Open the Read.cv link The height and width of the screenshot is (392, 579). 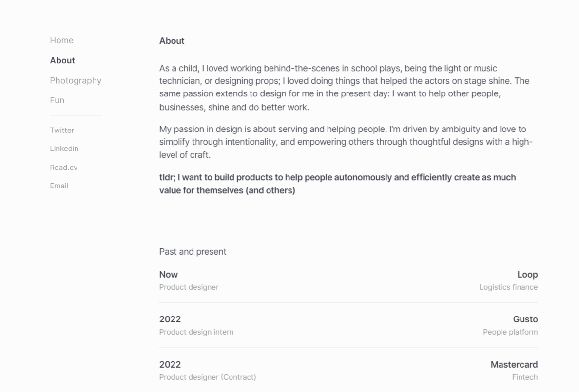[x=63, y=168]
